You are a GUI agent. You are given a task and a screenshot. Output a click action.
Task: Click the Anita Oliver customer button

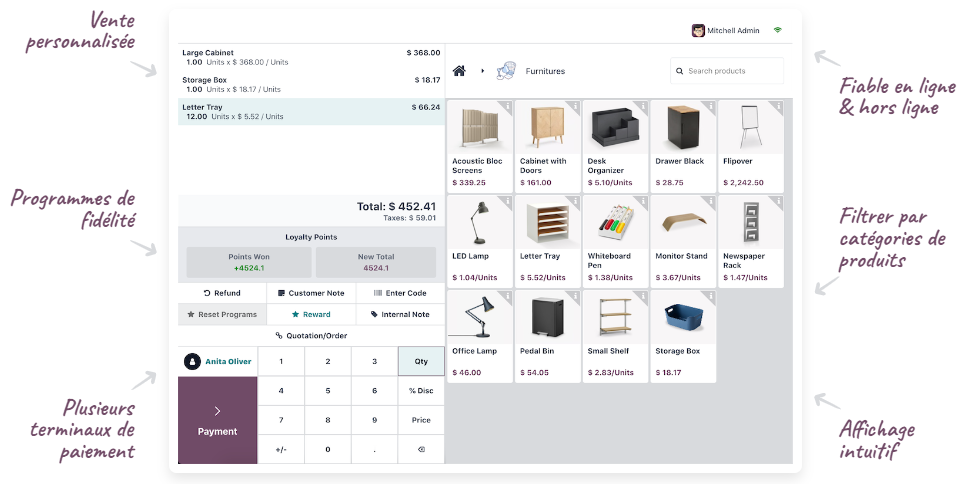218,362
